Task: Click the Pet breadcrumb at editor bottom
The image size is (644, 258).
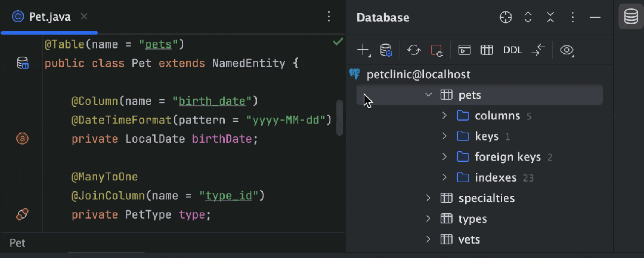Action: (17, 243)
